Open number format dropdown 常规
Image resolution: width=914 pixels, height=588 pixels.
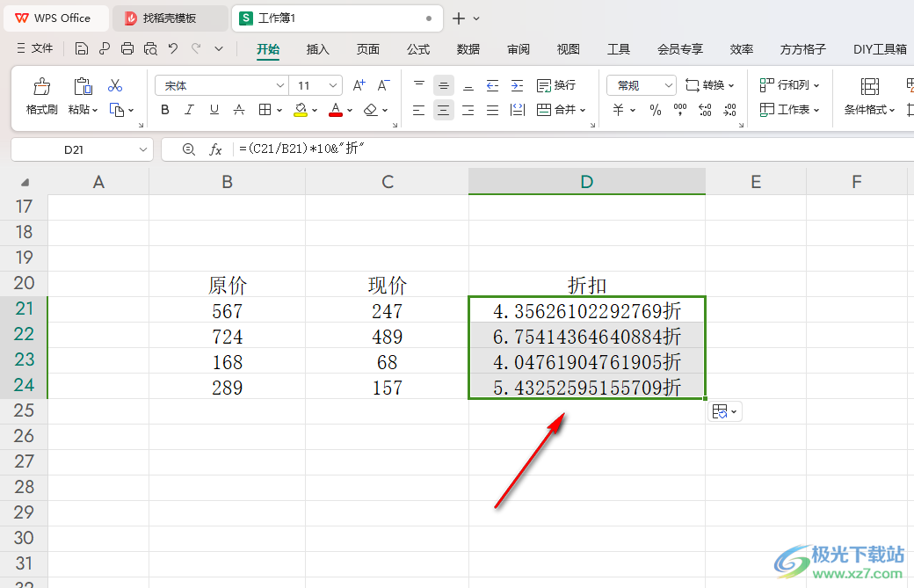click(668, 85)
